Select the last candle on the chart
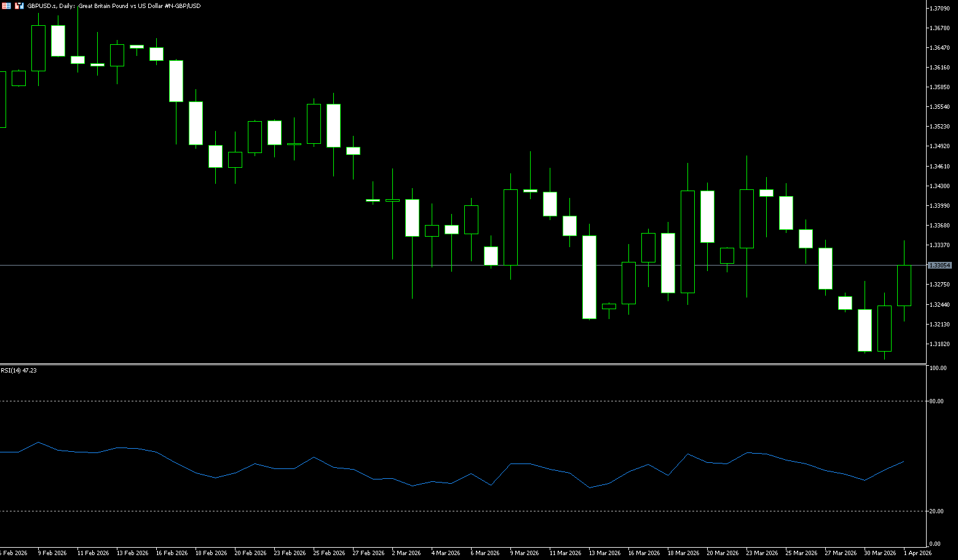 click(904, 285)
